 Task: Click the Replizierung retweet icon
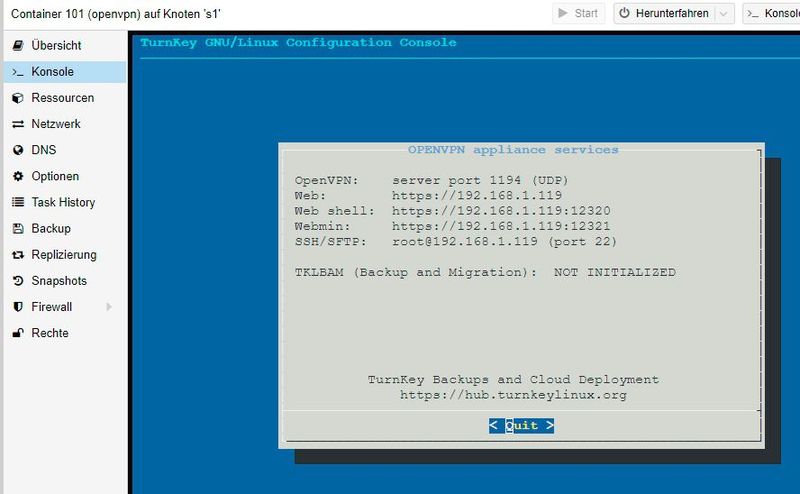(18, 255)
